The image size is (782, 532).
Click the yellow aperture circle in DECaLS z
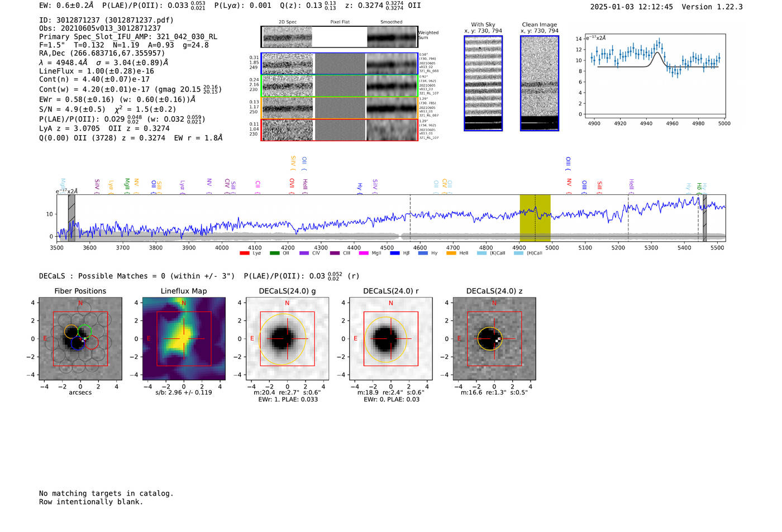(x=489, y=339)
